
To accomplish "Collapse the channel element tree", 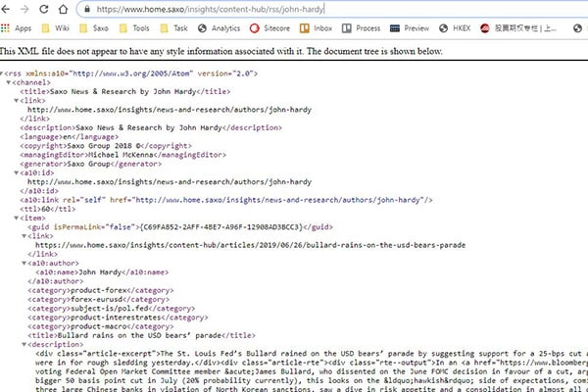I will [x=10, y=83].
